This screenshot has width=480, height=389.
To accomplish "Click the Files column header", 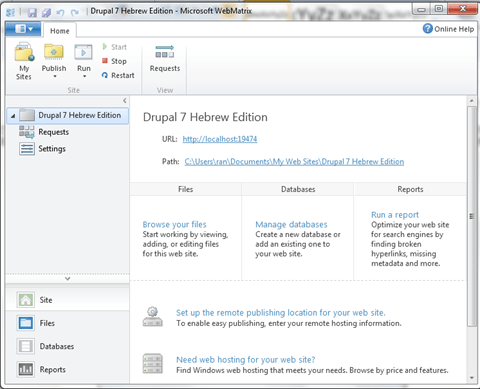I will tap(186, 189).
